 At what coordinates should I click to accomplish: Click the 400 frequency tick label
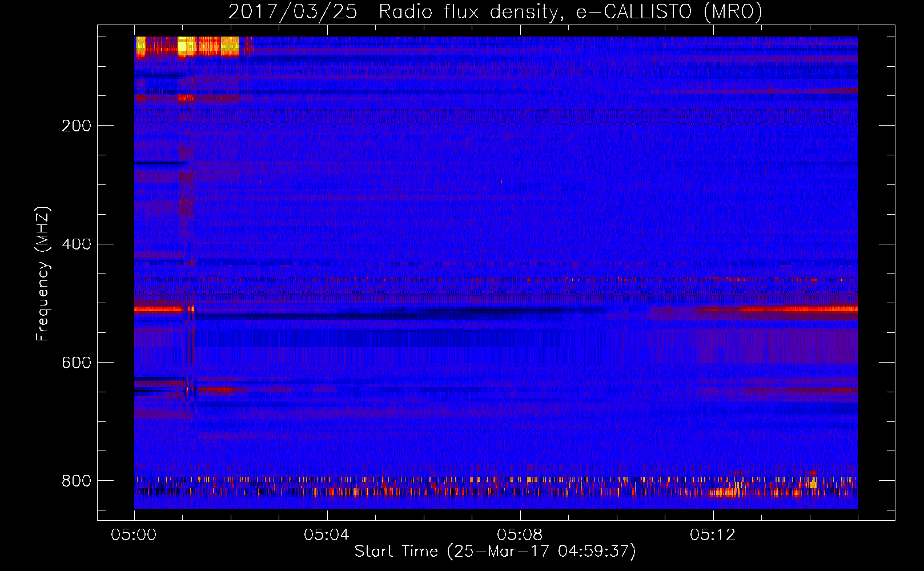coord(77,244)
